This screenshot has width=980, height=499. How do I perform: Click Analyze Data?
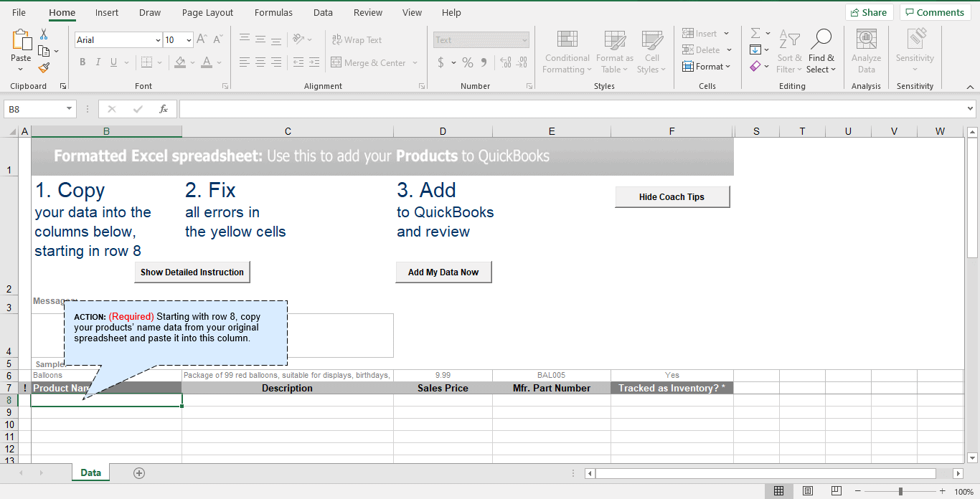[867, 52]
